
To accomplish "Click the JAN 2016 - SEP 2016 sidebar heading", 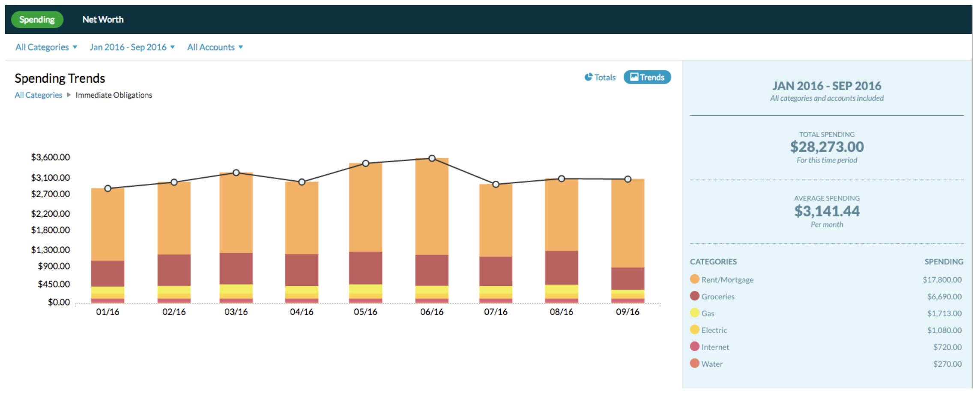I will click(x=827, y=86).
